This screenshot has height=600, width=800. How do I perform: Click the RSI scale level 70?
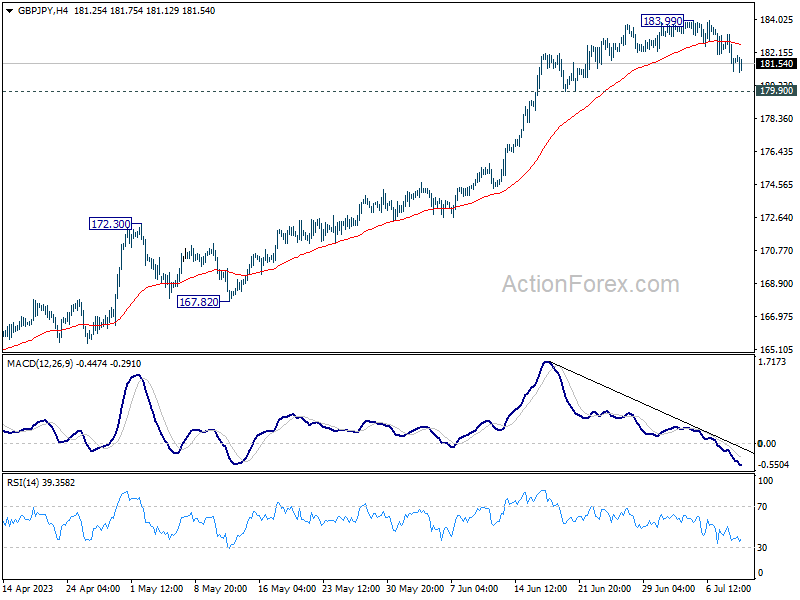[x=762, y=507]
